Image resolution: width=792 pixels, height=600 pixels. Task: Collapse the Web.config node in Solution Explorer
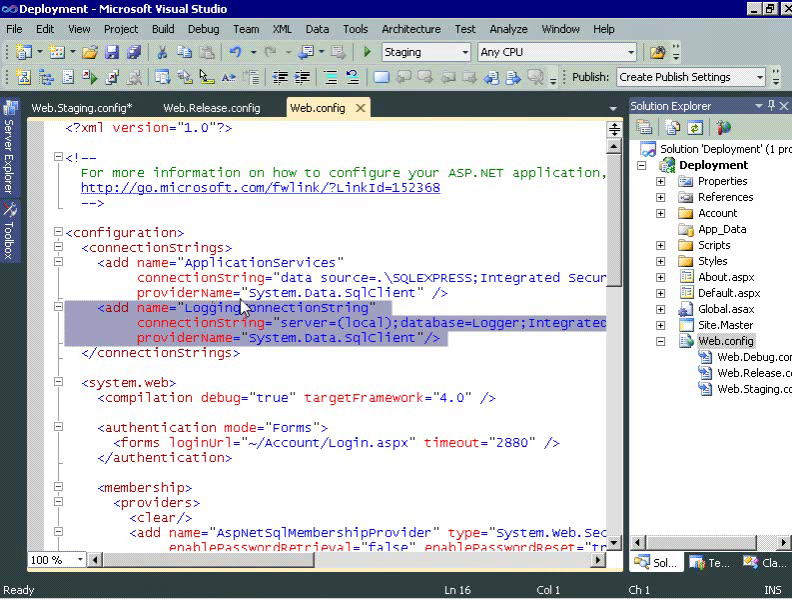660,342
